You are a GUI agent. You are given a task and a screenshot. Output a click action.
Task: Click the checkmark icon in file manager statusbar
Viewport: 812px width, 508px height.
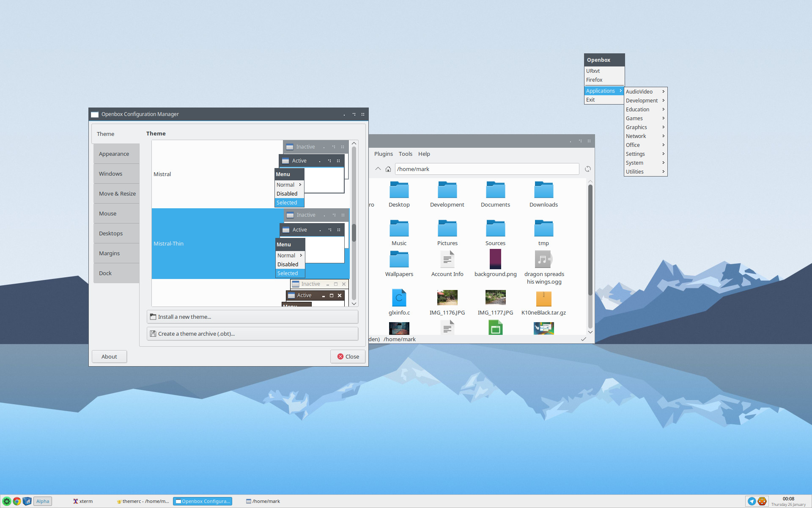coord(584,339)
